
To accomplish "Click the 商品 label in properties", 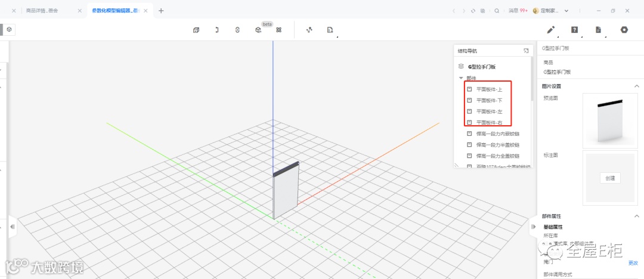I will pyautogui.click(x=549, y=63).
